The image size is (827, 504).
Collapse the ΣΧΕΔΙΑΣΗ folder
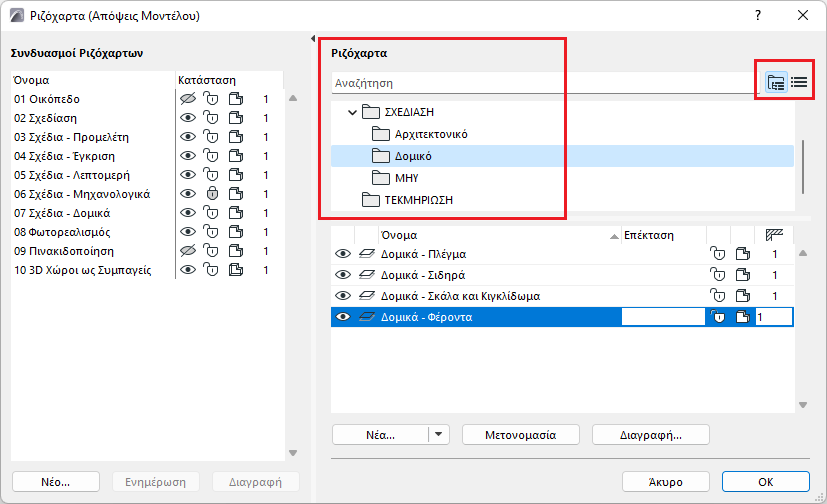point(352,112)
